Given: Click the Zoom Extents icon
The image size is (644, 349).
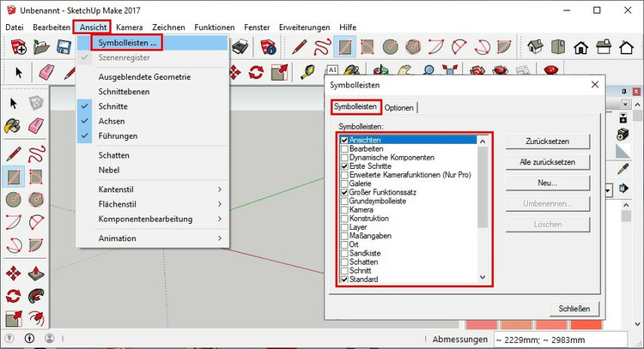Looking at the screenshot, I should pyautogui.click(x=450, y=69).
